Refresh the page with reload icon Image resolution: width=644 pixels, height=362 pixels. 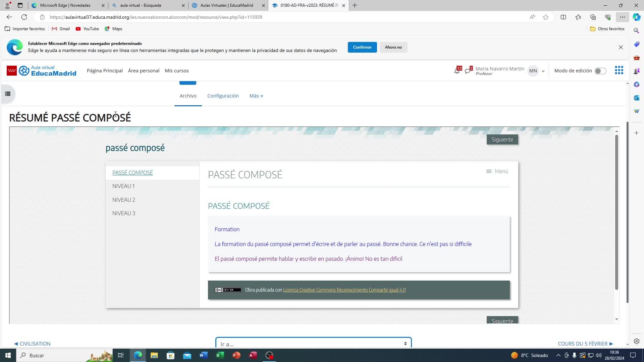click(x=24, y=17)
